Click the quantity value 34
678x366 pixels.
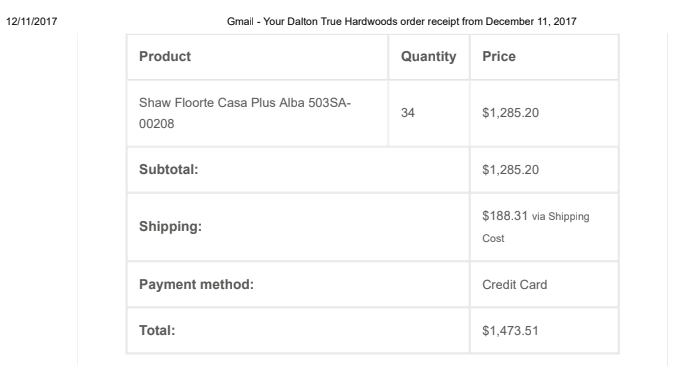407,113
